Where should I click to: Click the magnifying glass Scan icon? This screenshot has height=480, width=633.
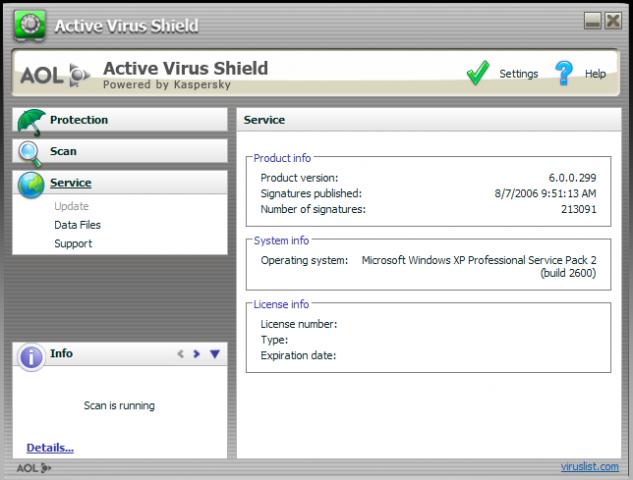coord(30,154)
